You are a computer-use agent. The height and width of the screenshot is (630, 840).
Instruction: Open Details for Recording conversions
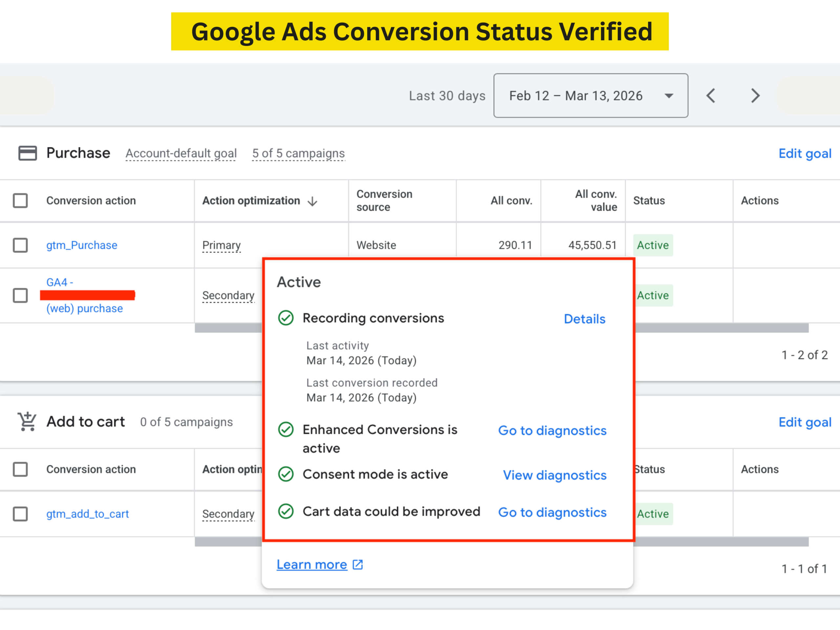tap(584, 319)
